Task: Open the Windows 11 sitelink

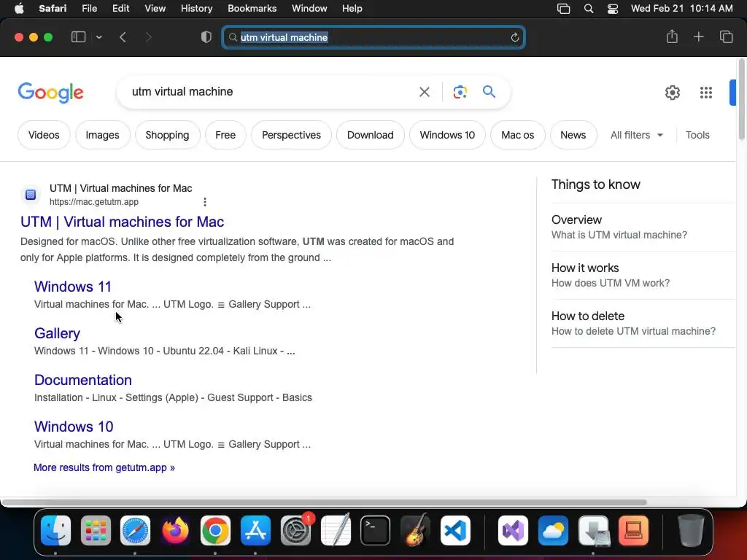Action: [72, 287]
